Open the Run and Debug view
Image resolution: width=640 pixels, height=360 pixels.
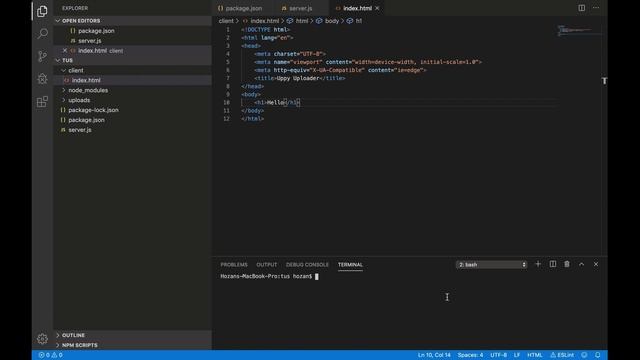pos(42,78)
